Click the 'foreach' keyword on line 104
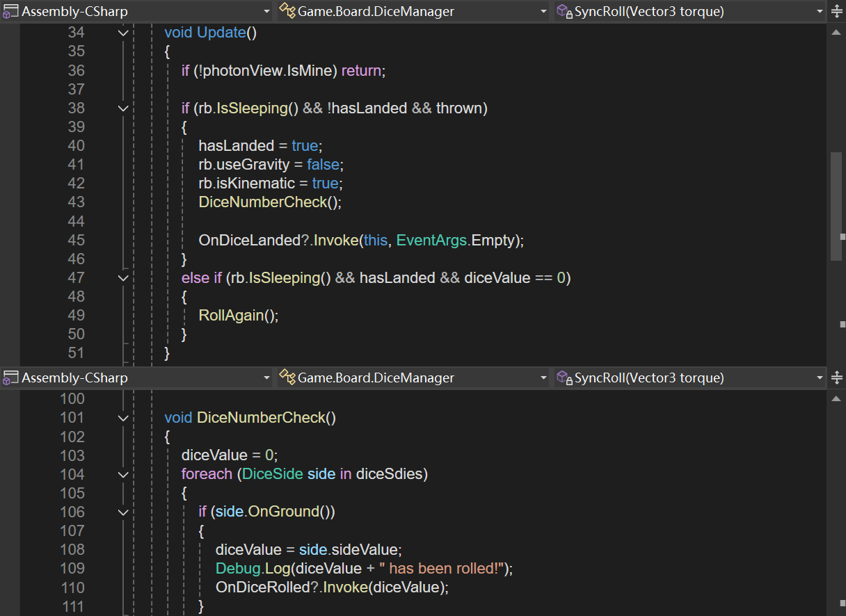846x616 pixels. pos(207,474)
